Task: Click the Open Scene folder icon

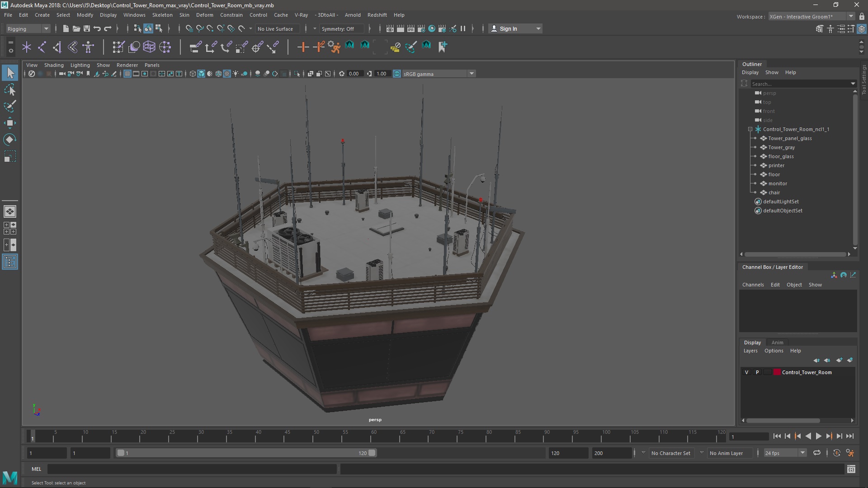Action: coord(76,28)
